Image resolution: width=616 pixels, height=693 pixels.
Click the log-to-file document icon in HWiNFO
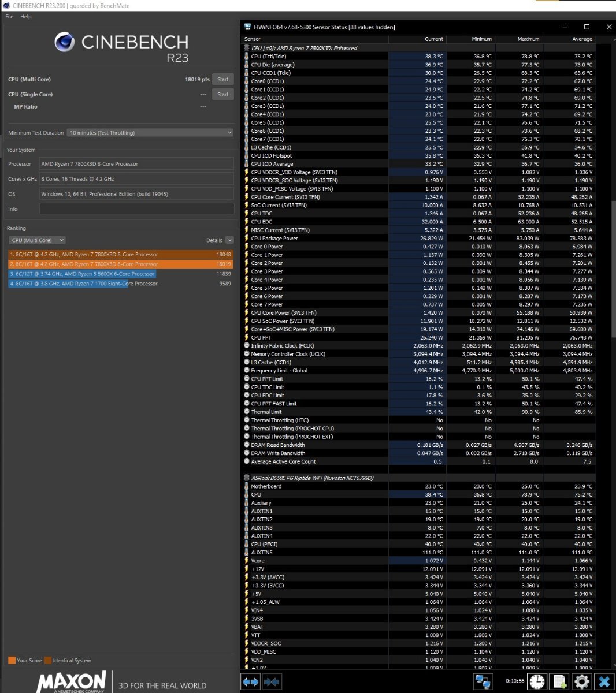(x=559, y=682)
